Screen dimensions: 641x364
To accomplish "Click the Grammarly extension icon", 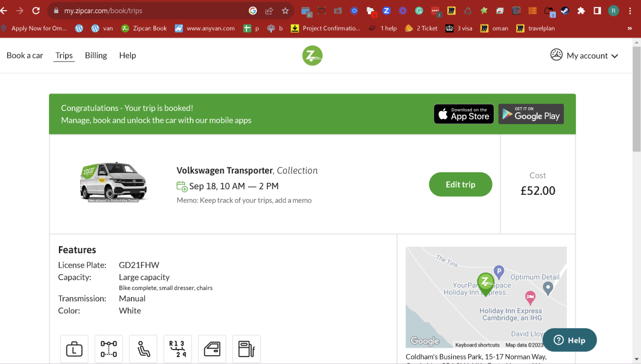I will [x=419, y=11].
